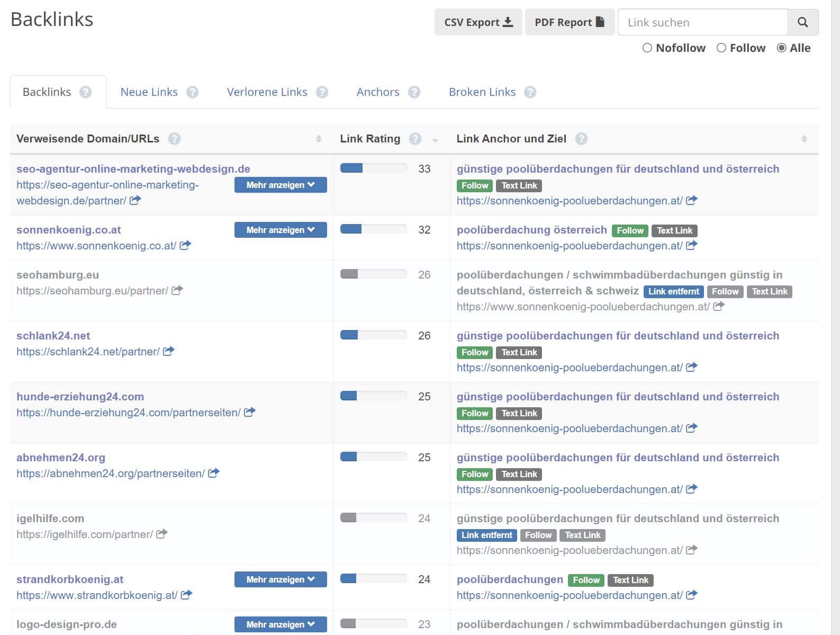Screen dimensions: 840x635
Task: Click rating bar in igelhilfe.com row
Action: point(373,518)
